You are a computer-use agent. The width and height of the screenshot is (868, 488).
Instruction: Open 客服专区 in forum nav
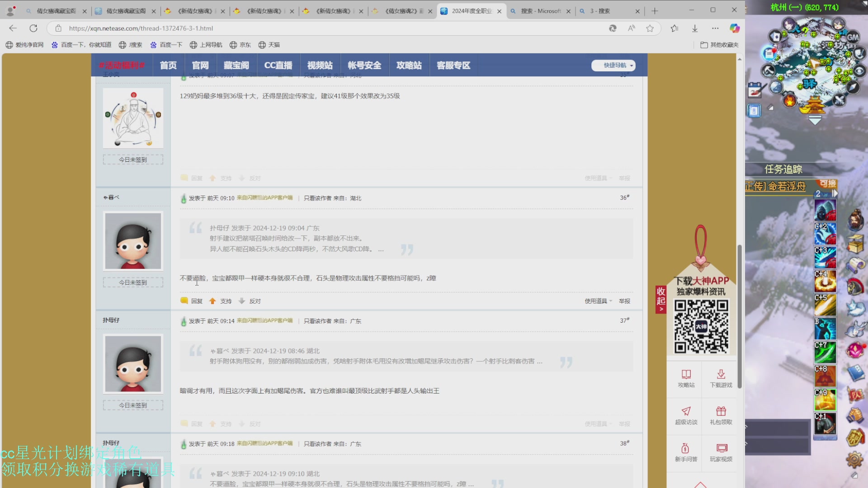pos(453,66)
